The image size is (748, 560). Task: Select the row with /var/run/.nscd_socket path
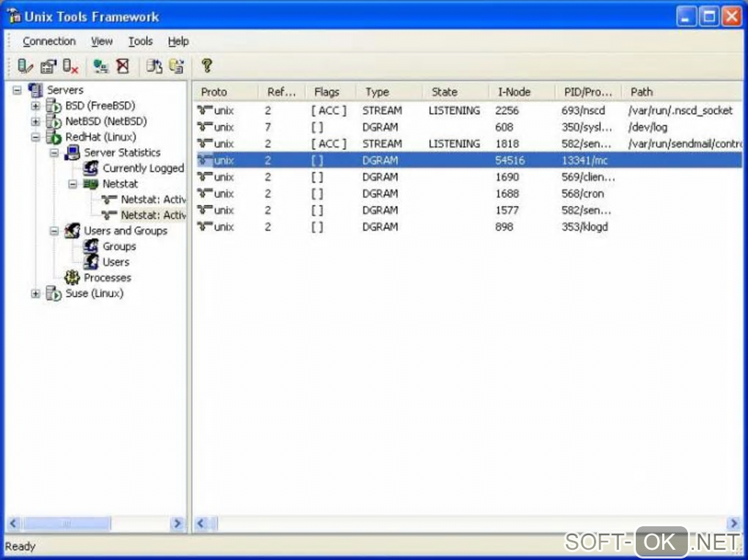coord(468,111)
